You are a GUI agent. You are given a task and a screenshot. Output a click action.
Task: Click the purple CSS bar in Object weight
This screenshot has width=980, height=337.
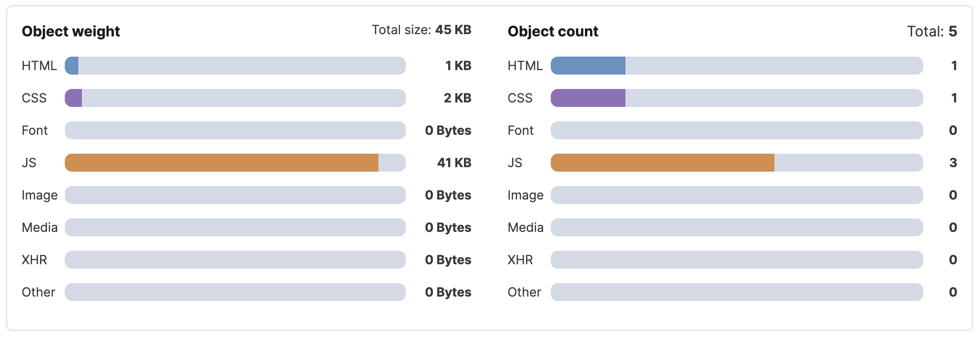click(74, 98)
